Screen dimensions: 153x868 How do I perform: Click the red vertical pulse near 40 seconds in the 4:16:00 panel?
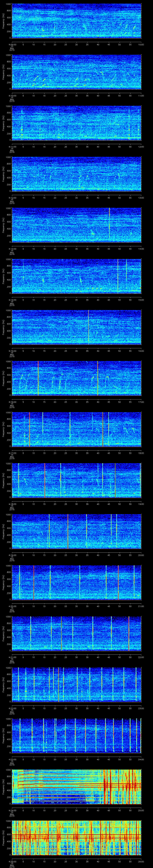98,378
